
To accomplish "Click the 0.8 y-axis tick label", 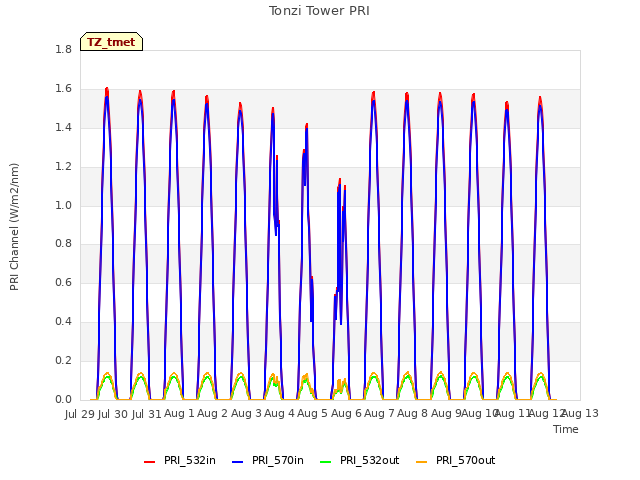I will [63, 244].
